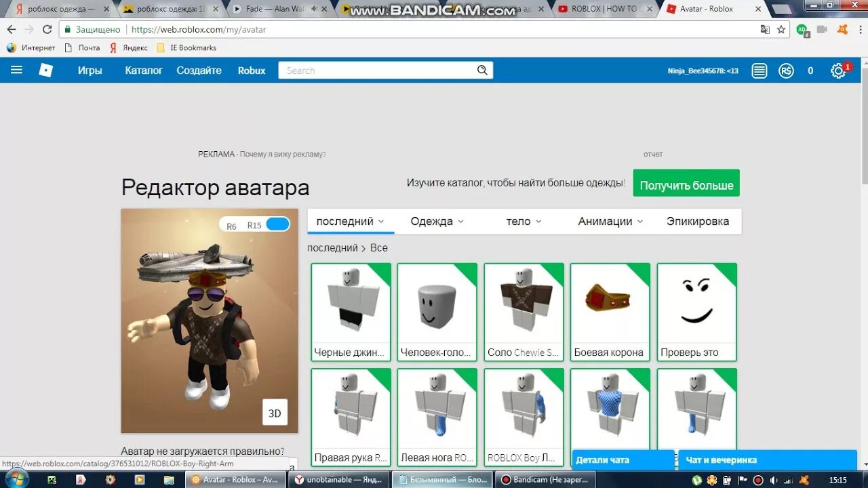Click the ad 'отчет' link

653,154
